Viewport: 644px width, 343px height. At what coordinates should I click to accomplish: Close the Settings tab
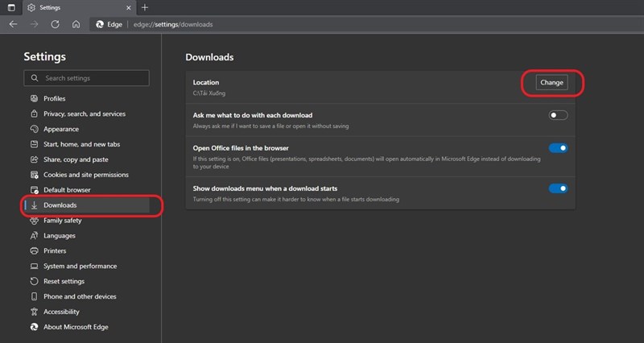pyautogui.click(x=129, y=8)
